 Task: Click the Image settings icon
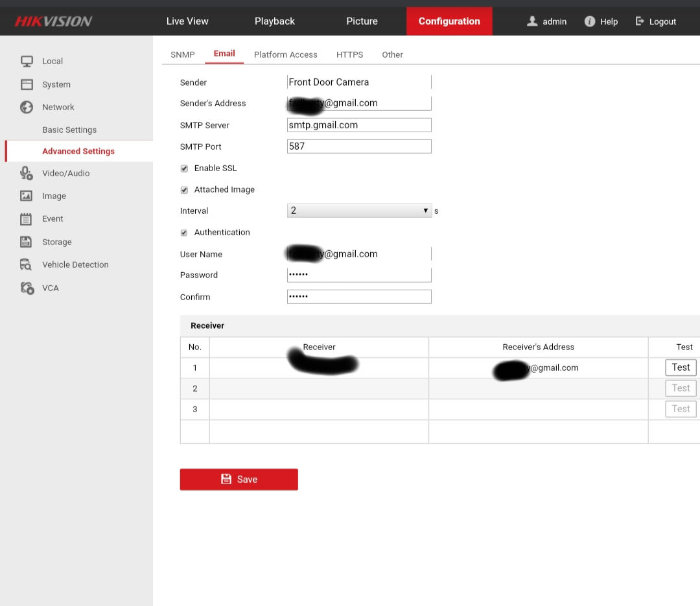pyautogui.click(x=27, y=196)
